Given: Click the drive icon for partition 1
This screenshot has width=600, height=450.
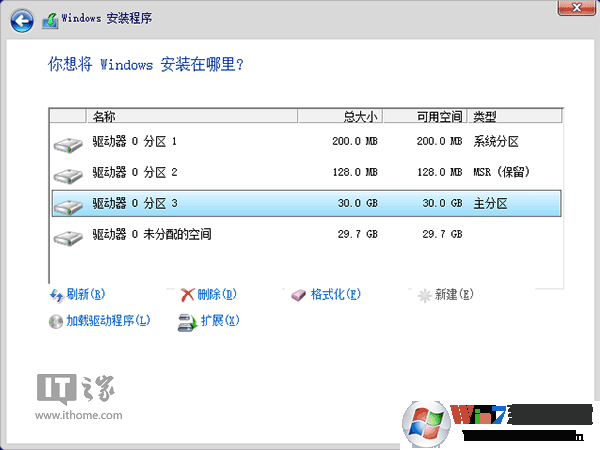Looking at the screenshot, I should (68, 145).
